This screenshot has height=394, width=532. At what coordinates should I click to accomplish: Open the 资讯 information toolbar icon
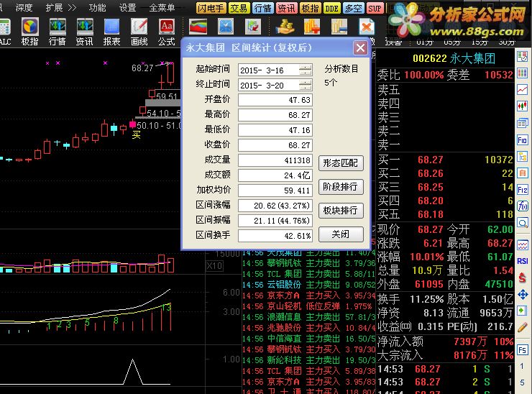pos(85,27)
